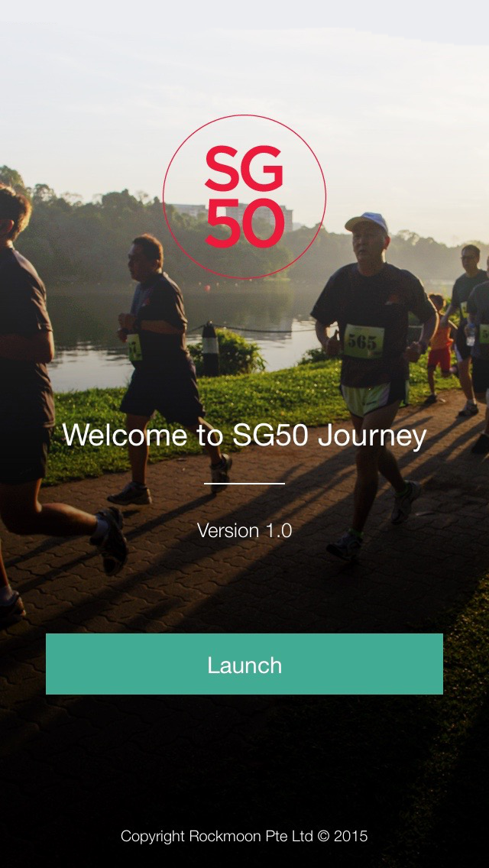Screen dimensions: 489x868
Task: Click the water bottle held by the right runner
Action: tap(470, 335)
